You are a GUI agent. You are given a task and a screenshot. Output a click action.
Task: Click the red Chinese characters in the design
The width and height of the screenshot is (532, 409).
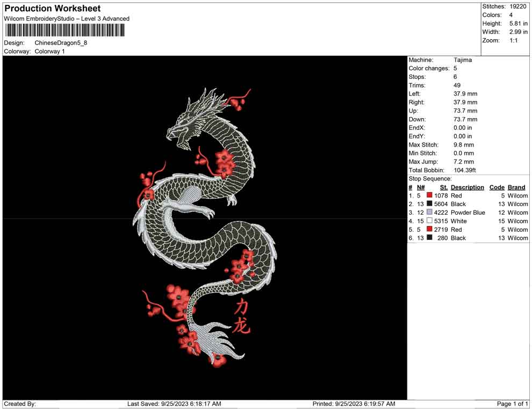[243, 316]
